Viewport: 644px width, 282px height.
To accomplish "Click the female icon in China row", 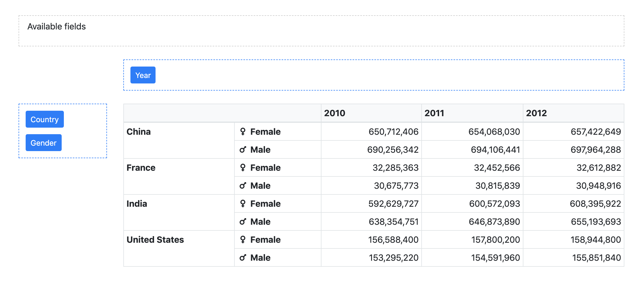I will pyautogui.click(x=243, y=132).
